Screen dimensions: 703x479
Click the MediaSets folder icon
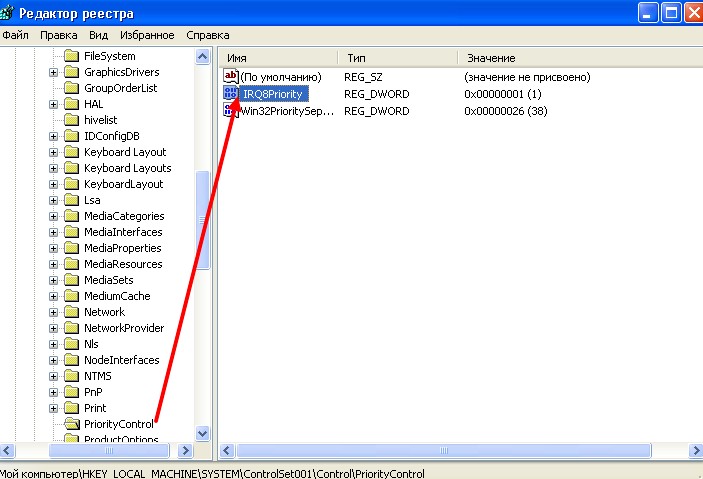coord(71,280)
